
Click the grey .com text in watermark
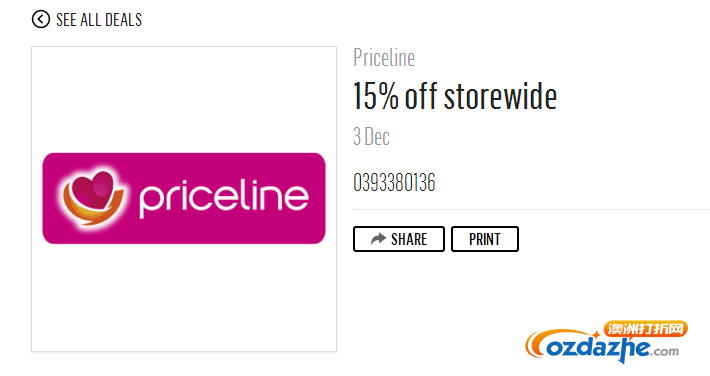tap(666, 351)
